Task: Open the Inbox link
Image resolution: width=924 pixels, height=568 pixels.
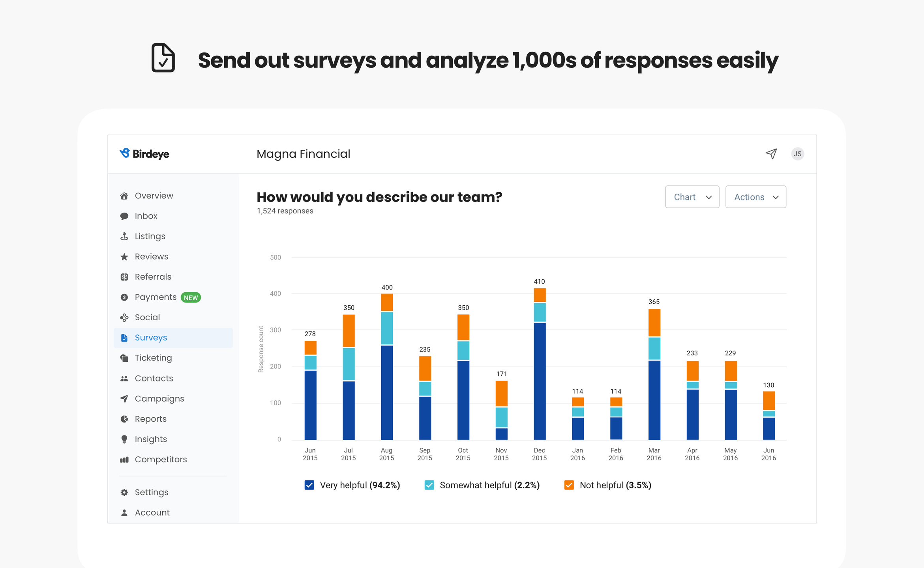Action: pos(146,216)
